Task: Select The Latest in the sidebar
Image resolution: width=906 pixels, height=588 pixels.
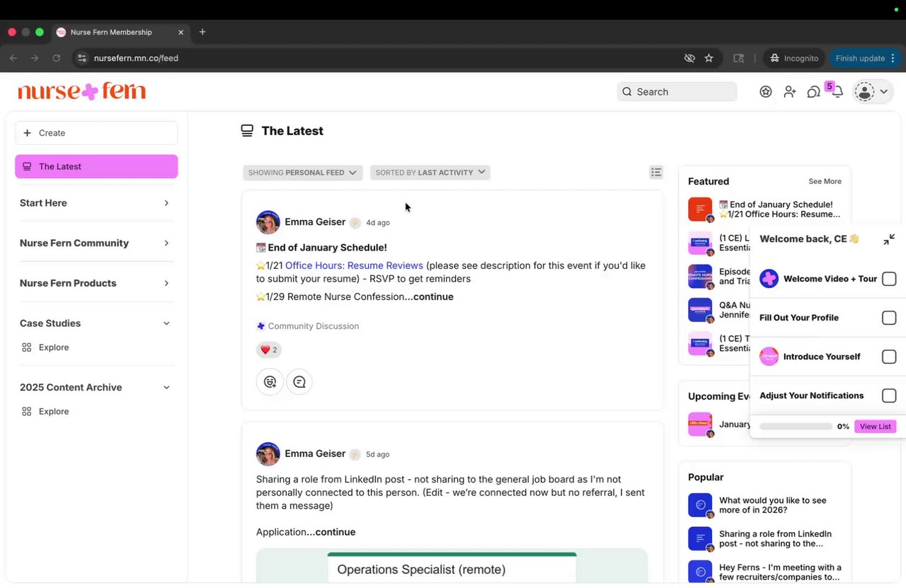Action: pyautogui.click(x=96, y=166)
